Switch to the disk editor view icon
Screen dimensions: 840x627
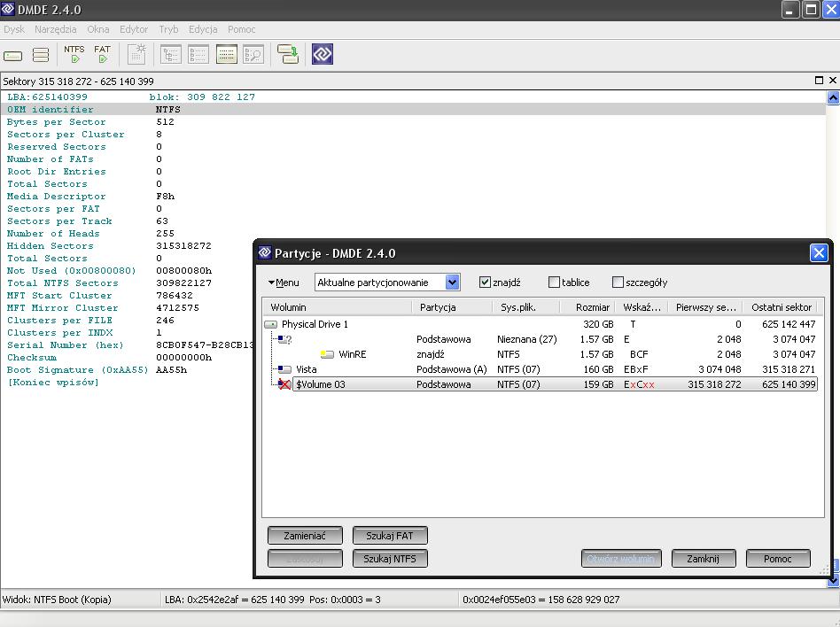click(x=227, y=55)
